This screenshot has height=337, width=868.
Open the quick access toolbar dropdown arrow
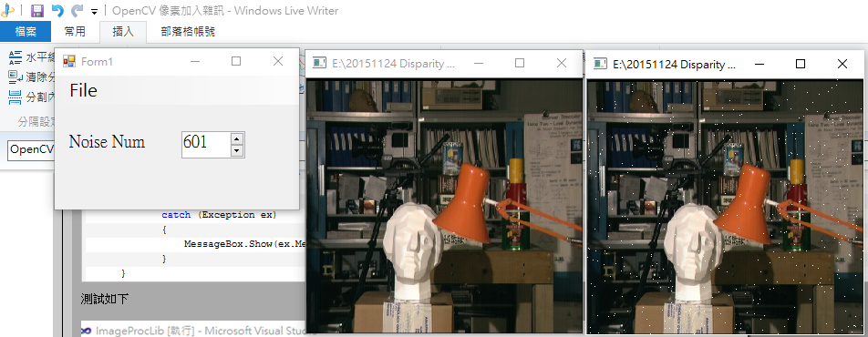click(94, 12)
